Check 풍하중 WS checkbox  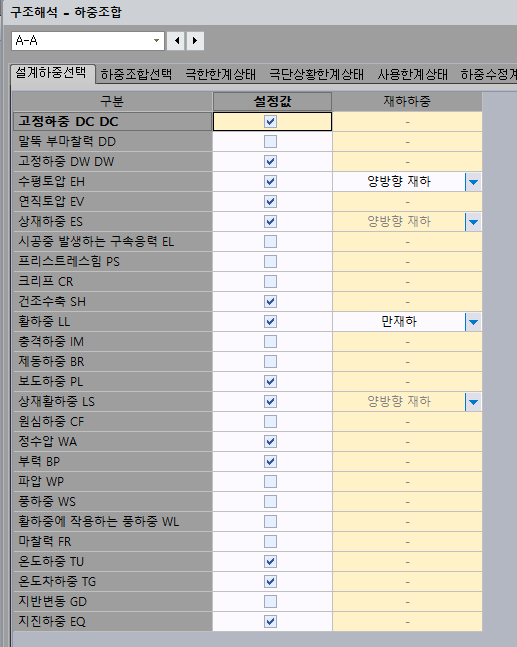point(270,502)
